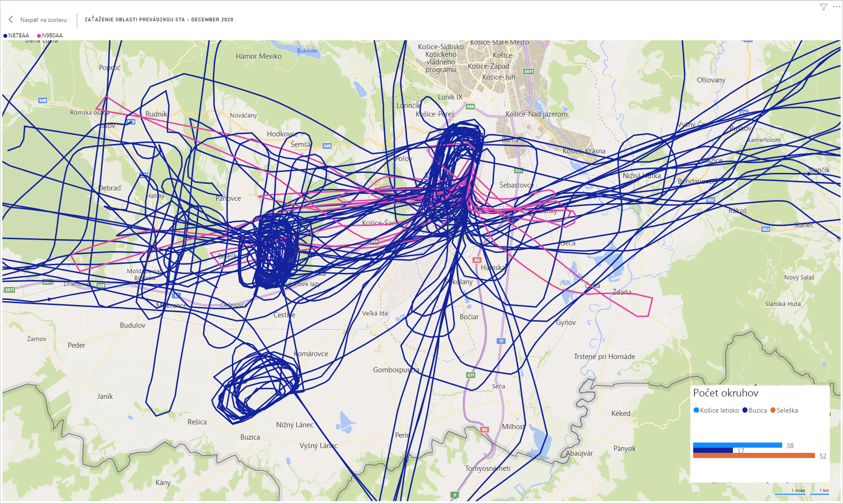Select the N878AA legend entry
843x504 pixels.
point(18,36)
